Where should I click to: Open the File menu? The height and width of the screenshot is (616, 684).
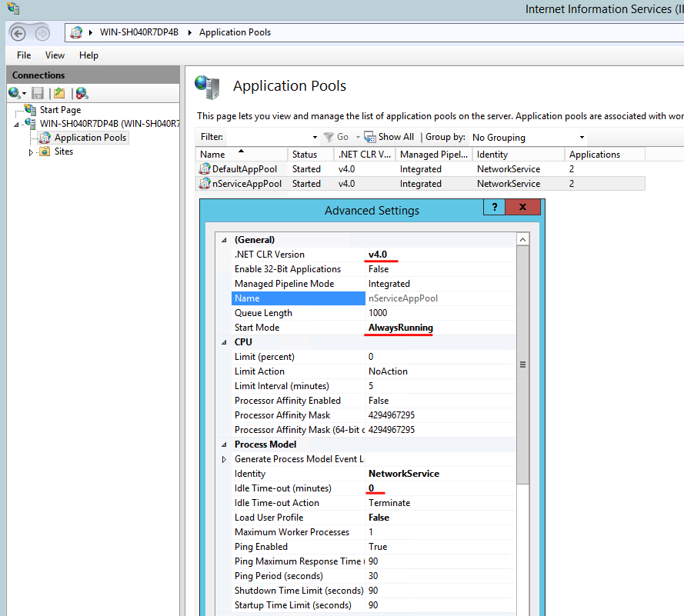pos(24,55)
